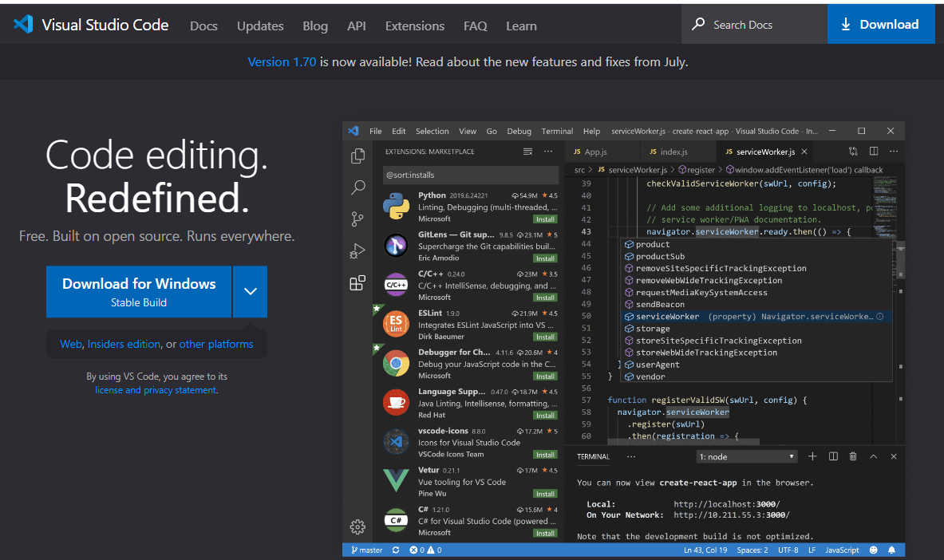
Task: Click the Manage gear icon in the activity bar
Action: (x=357, y=526)
